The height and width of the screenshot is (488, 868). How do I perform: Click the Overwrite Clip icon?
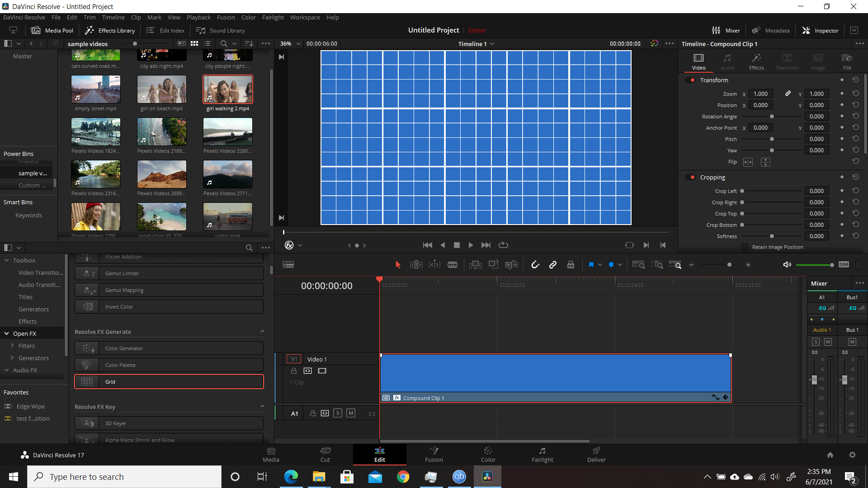coord(493,265)
